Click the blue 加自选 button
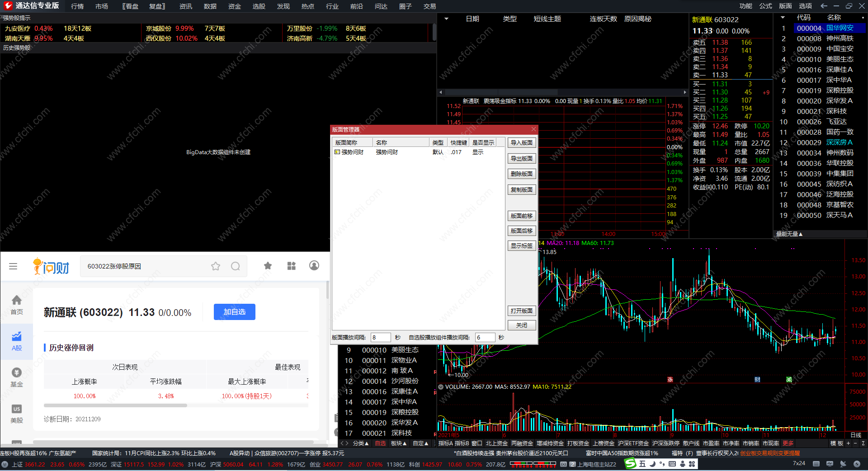Image resolution: width=868 pixels, height=471 pixels. [x=235, y=312]
